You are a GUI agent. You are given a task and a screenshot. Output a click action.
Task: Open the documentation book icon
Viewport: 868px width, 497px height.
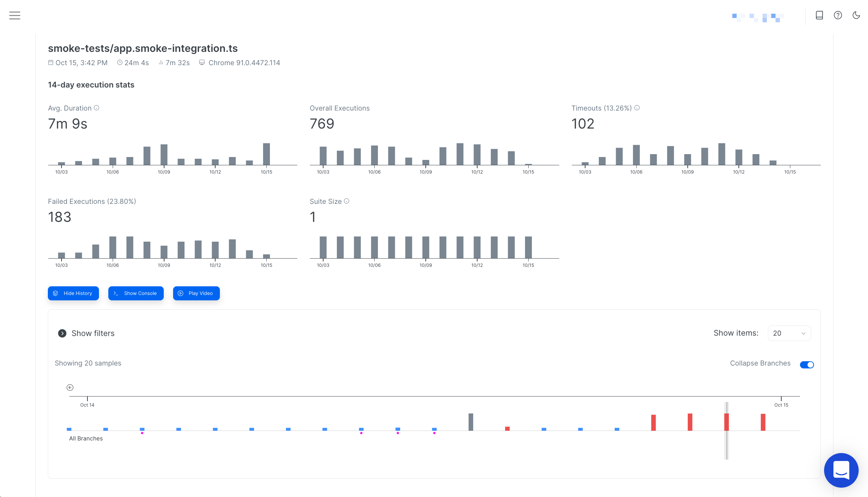819,15
